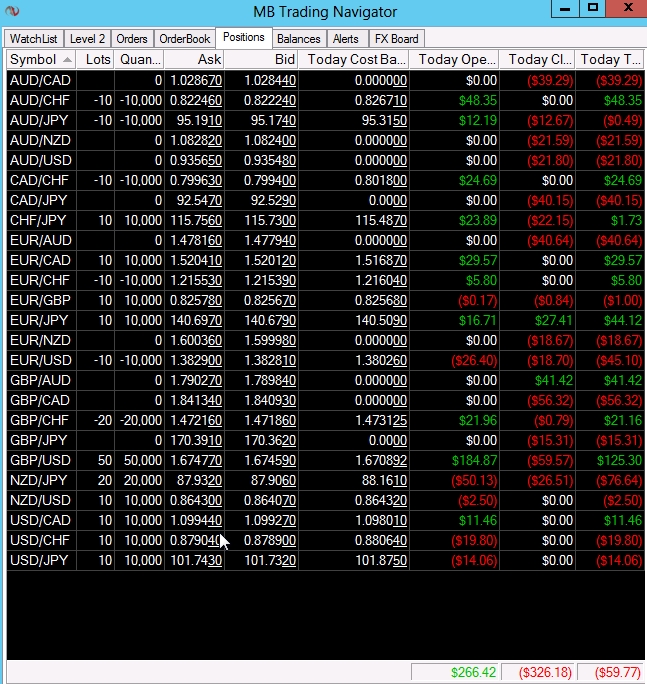Select the EUR/CAD position row

pos(325,260)
